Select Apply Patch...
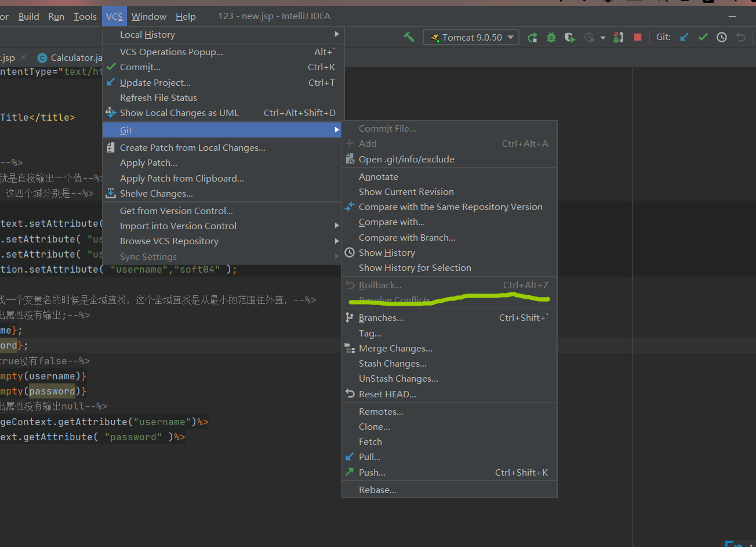This screenshot has height=547, width=756. click(x=223, y=163)
